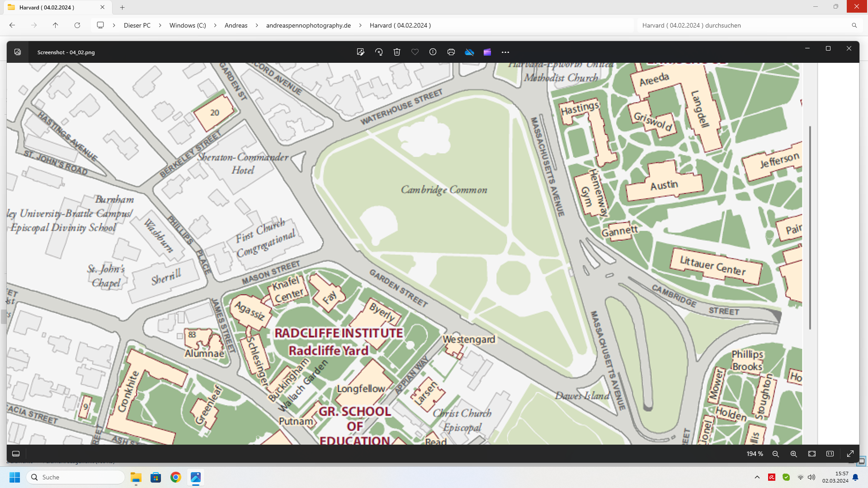Click the Screenshot - 04_02.png title text
The height and width of the screenshot is (488, 868).
66,52
